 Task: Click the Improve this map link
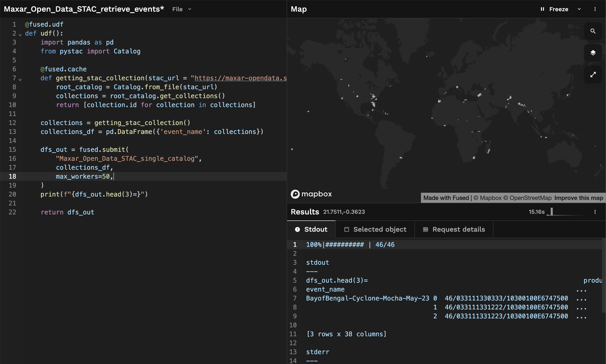pyautogui.click(x=578, y=198)
